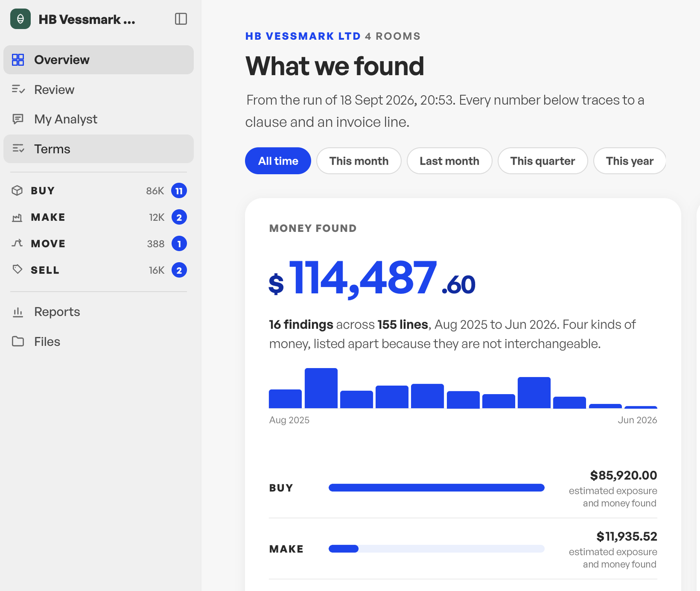Click the SELL tag icon

point(17,270)
